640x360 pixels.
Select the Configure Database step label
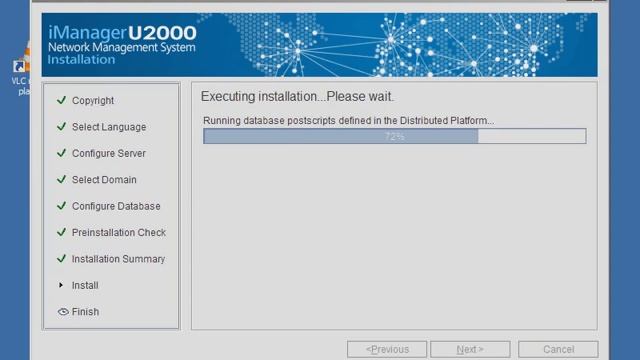click(x=116, y=206)
